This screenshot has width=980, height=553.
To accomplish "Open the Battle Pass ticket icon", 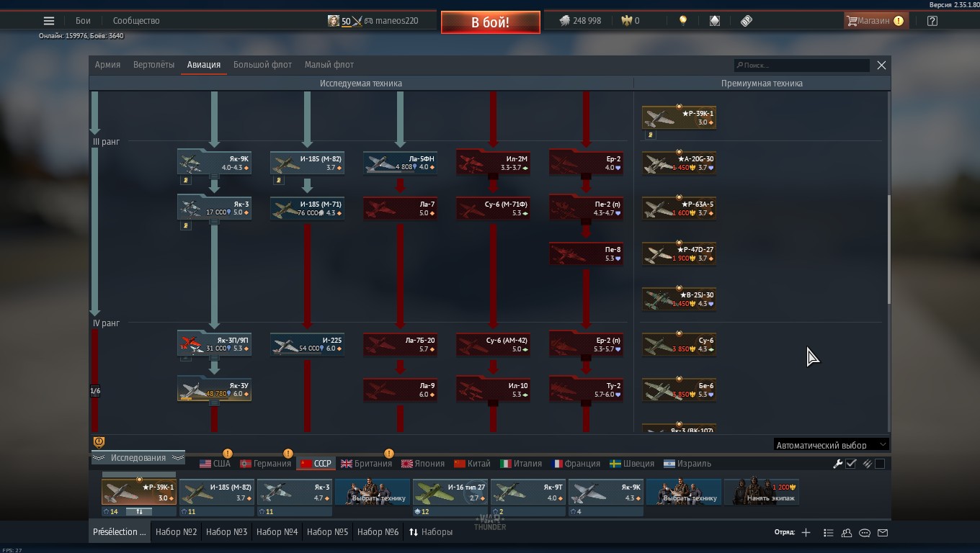I will click(747, 21).
